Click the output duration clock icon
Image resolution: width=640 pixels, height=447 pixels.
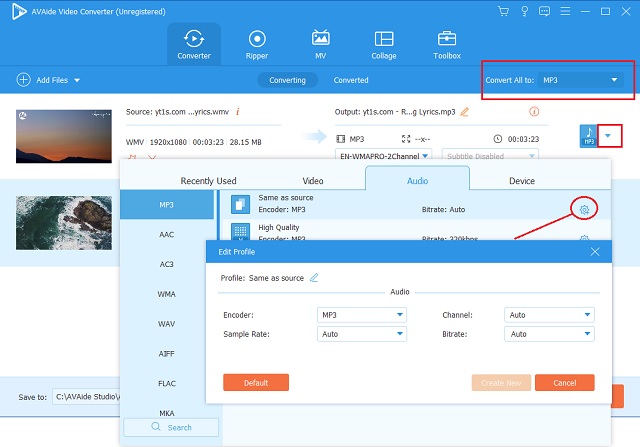coord(498,139)
